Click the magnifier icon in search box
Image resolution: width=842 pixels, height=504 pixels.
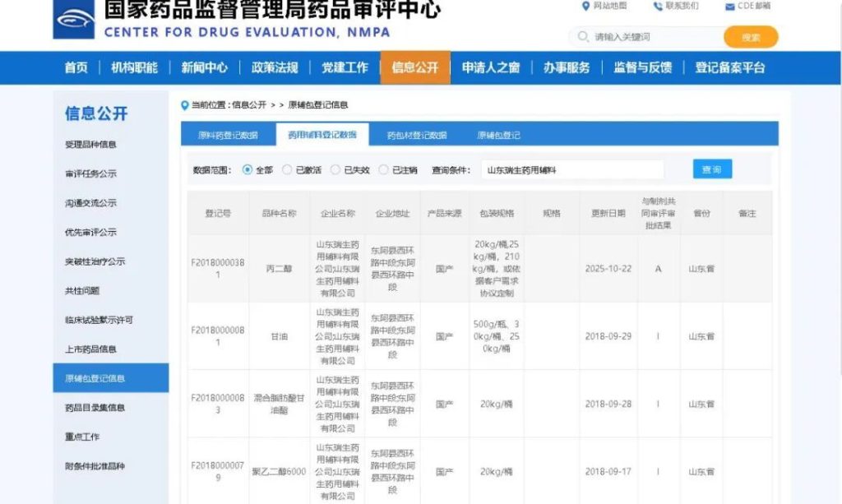pos(583,37)
